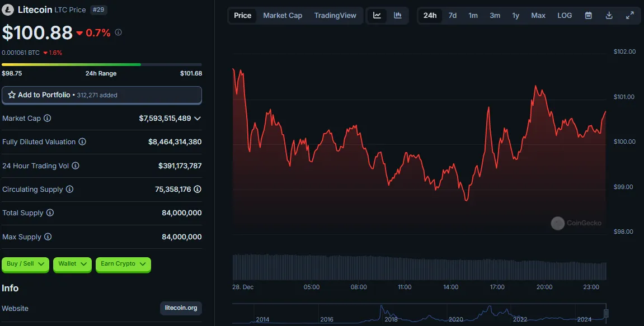Click the $391,173,787 trading volume value

click(x=180, y=166)
